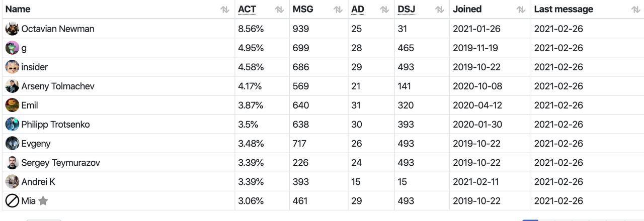
Task: Click Mia's blocked-circle avatar icon
Action: tap(12, 201)
